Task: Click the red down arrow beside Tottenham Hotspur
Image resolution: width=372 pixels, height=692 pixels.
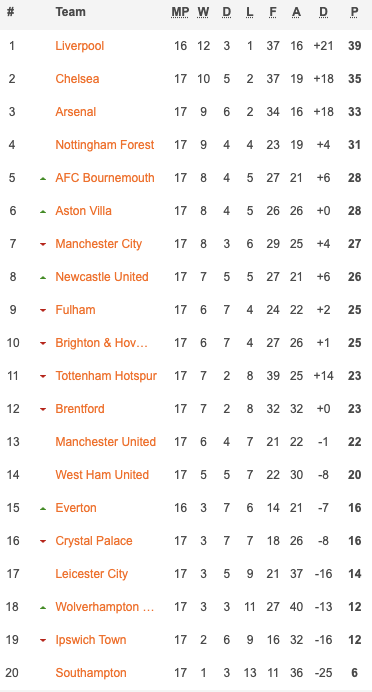Action: [x=43, y=376]
